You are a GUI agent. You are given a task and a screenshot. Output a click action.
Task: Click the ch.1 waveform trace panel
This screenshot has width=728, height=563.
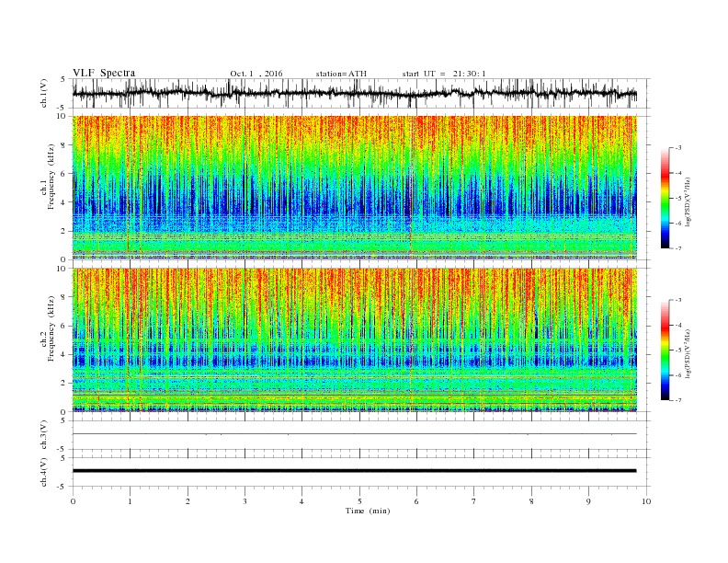(x=360, y=93)
